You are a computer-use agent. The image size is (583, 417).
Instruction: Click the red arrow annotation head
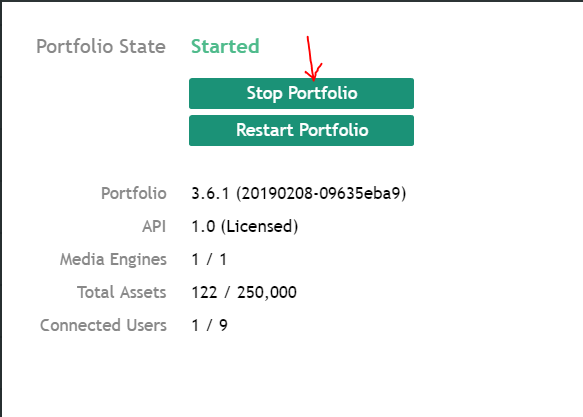pos(313,72)
